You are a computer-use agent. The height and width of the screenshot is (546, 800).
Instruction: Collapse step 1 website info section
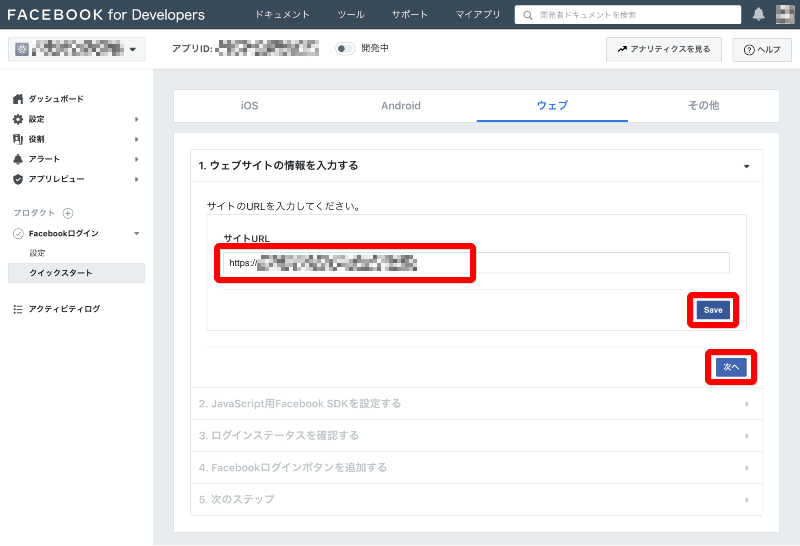tap(746, 166)
